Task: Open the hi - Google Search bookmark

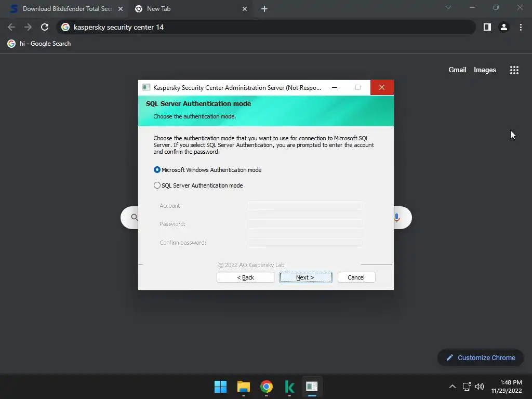Action: point(39,44)
